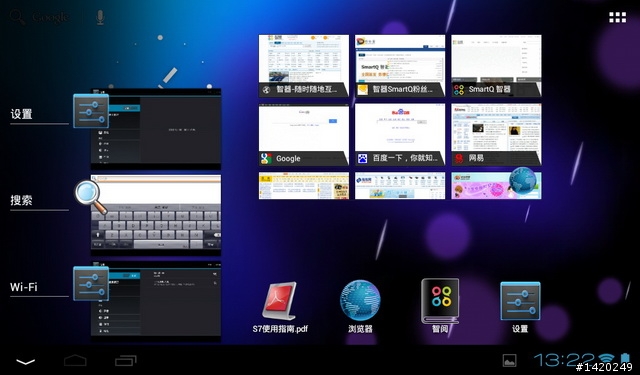Tap the Baidu paw favicon

[362, 158]
